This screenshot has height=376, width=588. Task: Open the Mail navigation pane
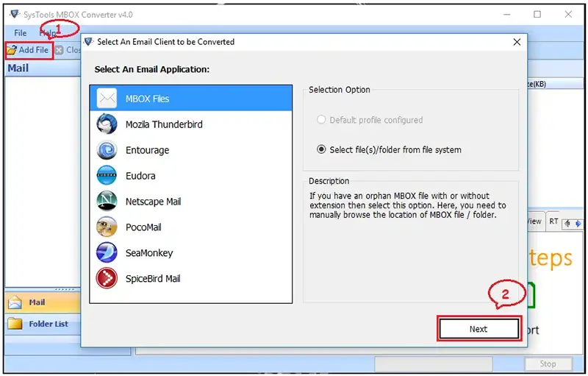click(x=43, y=302)
